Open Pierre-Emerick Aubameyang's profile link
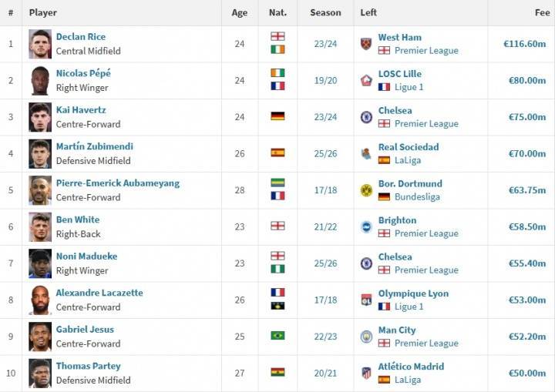555x392 pixels. point(118,183)
